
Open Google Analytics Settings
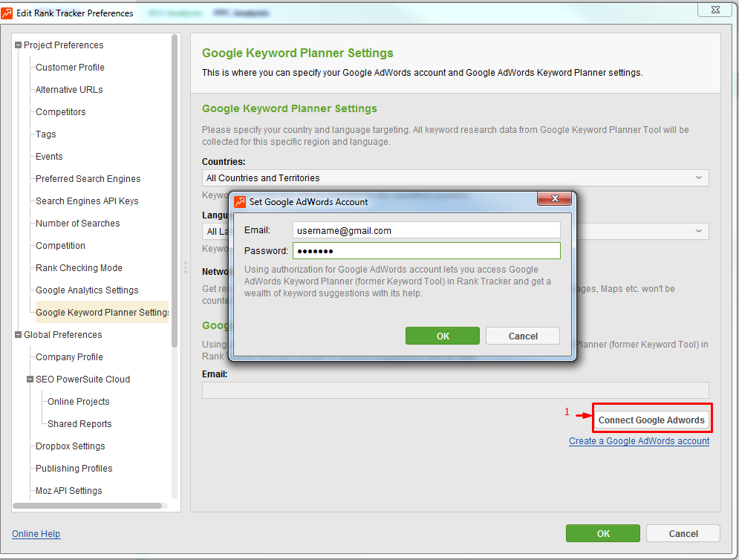click(87, 290)
